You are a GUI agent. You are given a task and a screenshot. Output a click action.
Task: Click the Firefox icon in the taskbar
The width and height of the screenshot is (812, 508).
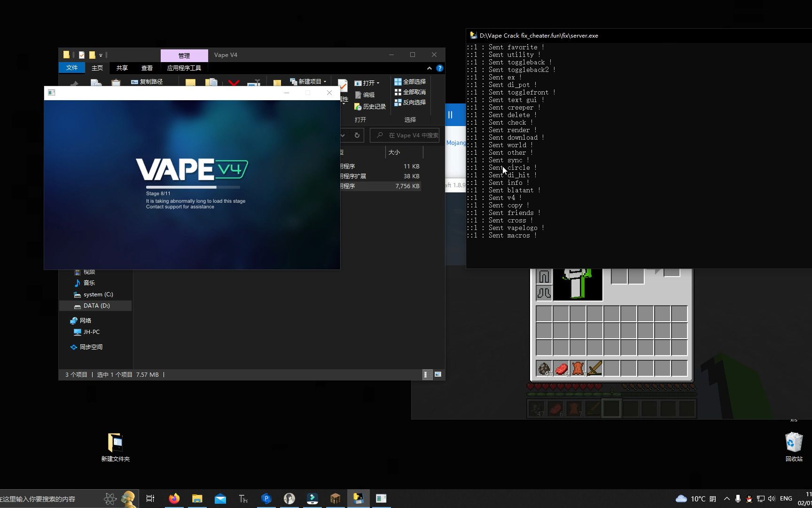(x=174, y=499)
